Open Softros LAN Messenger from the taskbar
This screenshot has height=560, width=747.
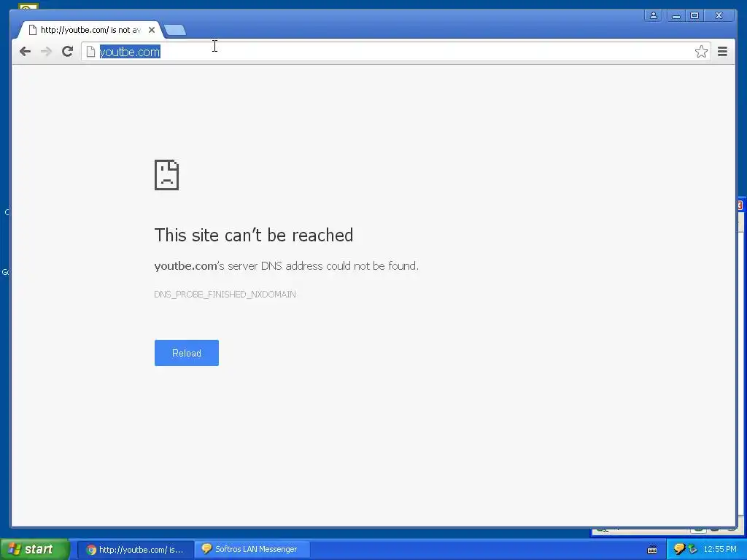(252, 550)
